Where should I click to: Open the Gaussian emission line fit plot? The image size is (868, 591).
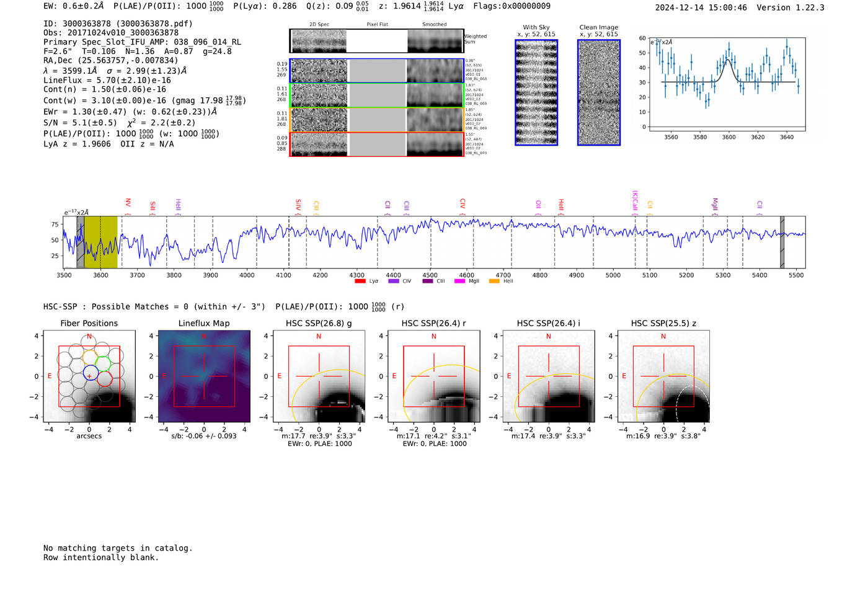coord(726,85)
